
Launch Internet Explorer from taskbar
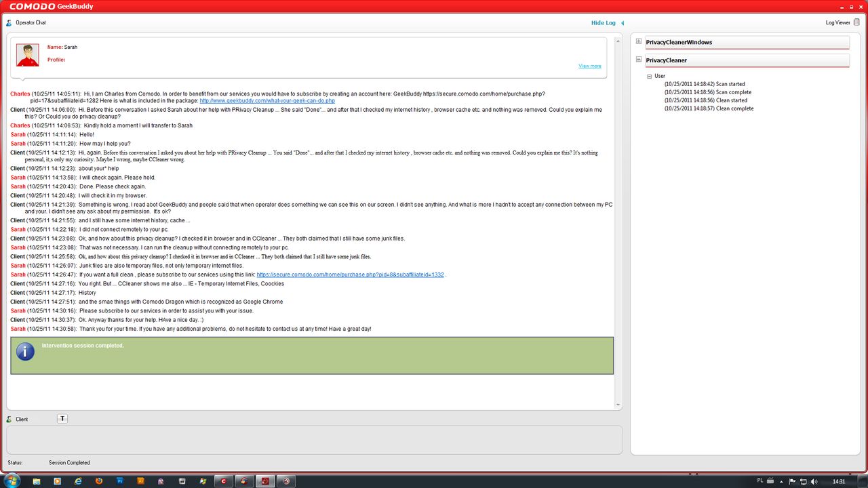[78, 481]
